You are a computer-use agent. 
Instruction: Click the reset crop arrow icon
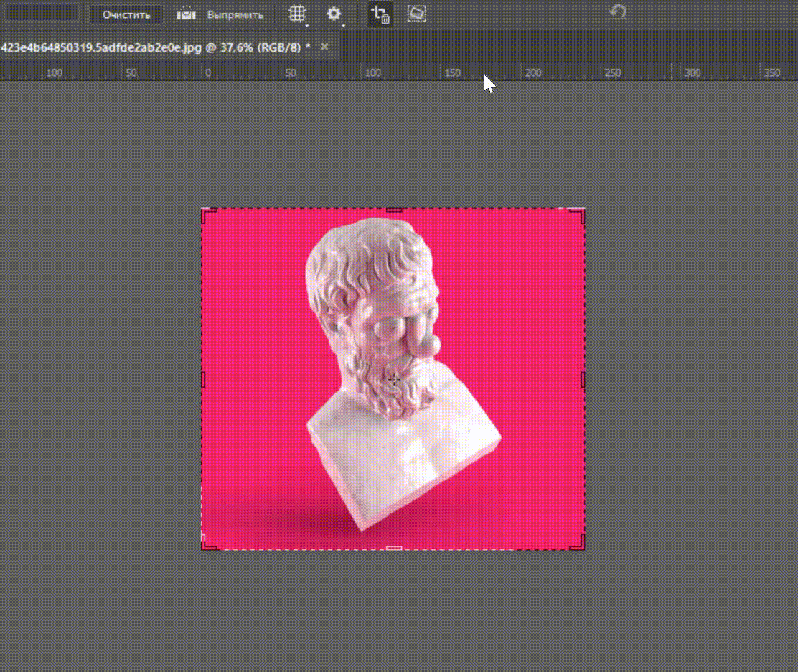(617, 12)
